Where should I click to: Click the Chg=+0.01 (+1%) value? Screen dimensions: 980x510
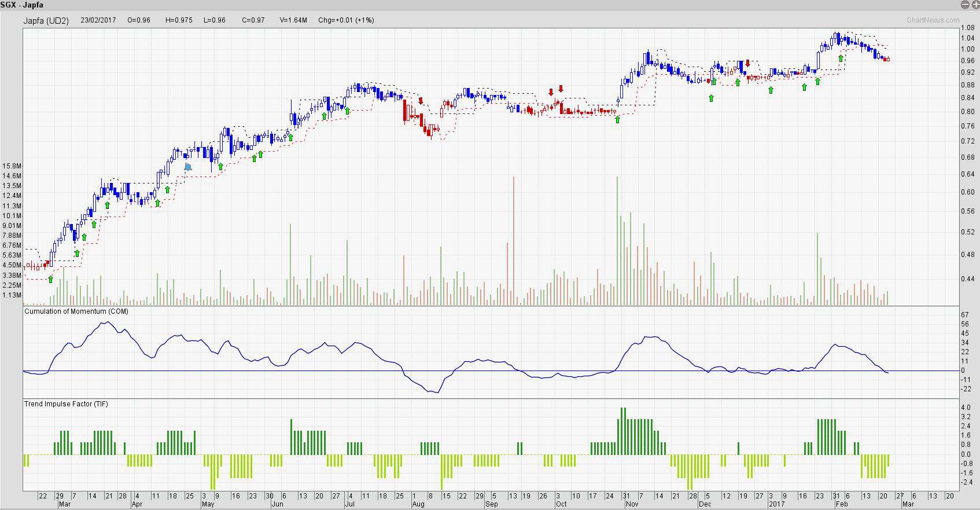(346, 20)
